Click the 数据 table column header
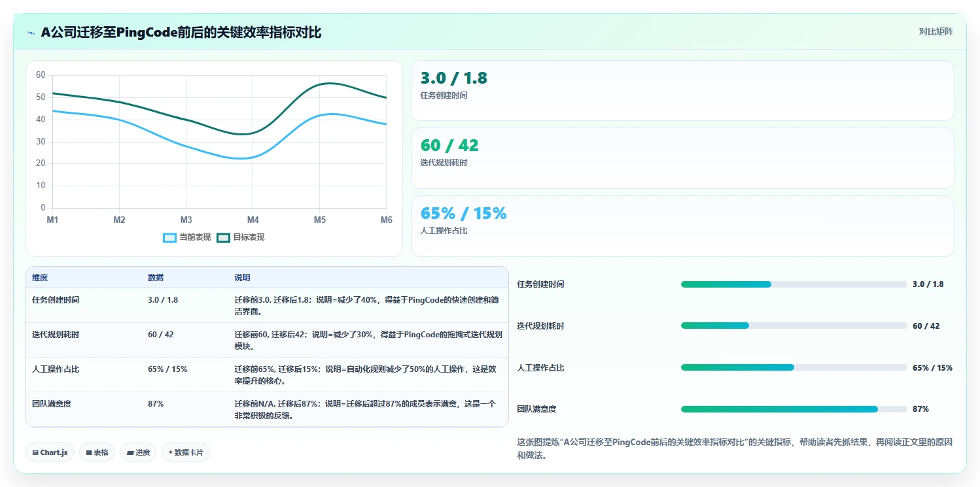 point(156,278)
